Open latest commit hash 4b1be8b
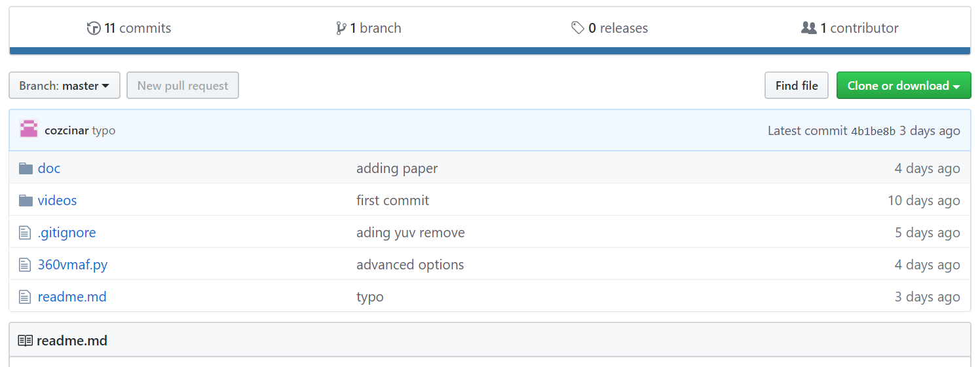 point(873,131)
